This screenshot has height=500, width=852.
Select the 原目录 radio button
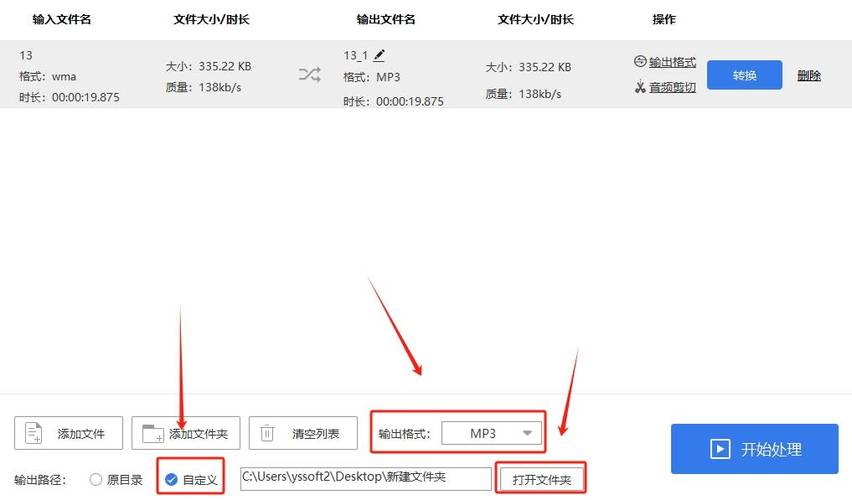pyautogui.click(x=96, y=479)
